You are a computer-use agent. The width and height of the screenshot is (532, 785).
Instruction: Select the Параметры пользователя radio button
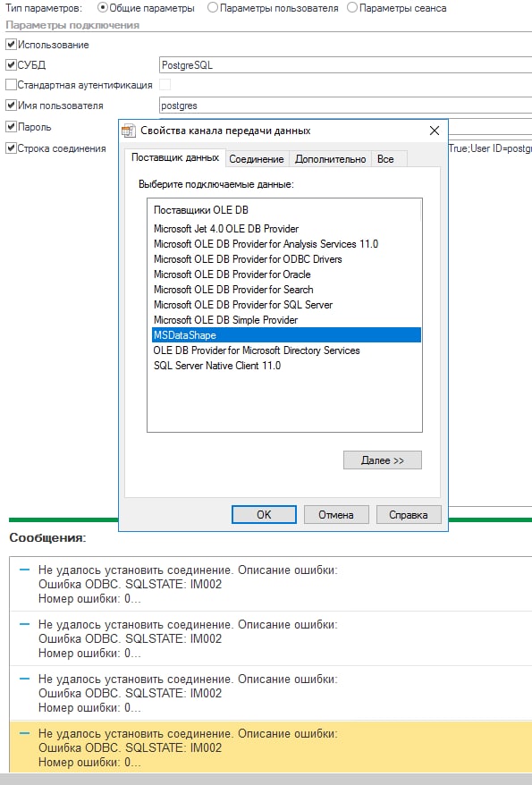click(213, 7)
